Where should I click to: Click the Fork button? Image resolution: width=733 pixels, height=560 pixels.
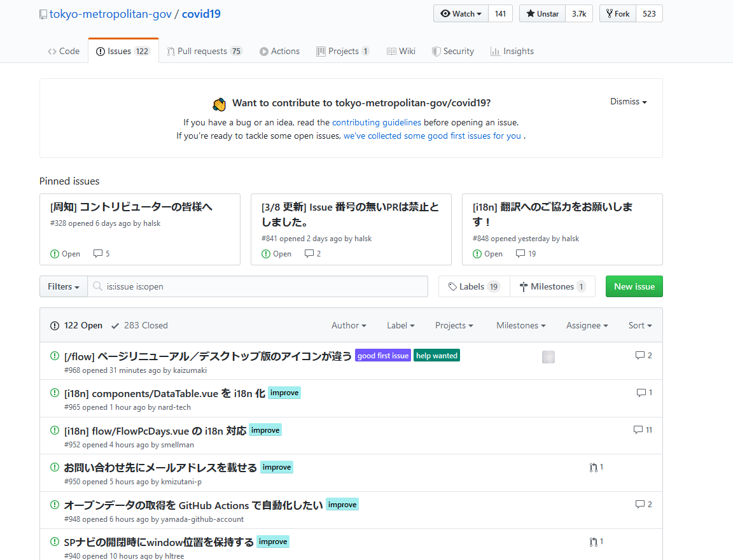(618, 13)
